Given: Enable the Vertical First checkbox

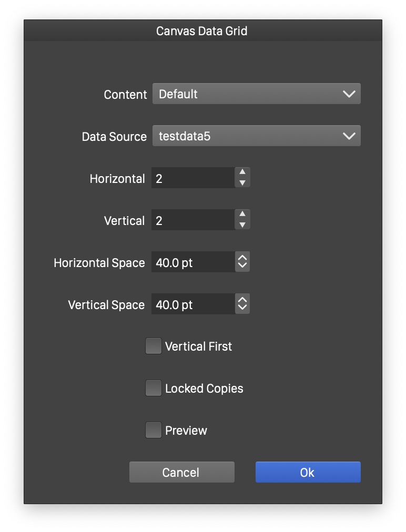Looking at the screenshot, I should point(154,346).
